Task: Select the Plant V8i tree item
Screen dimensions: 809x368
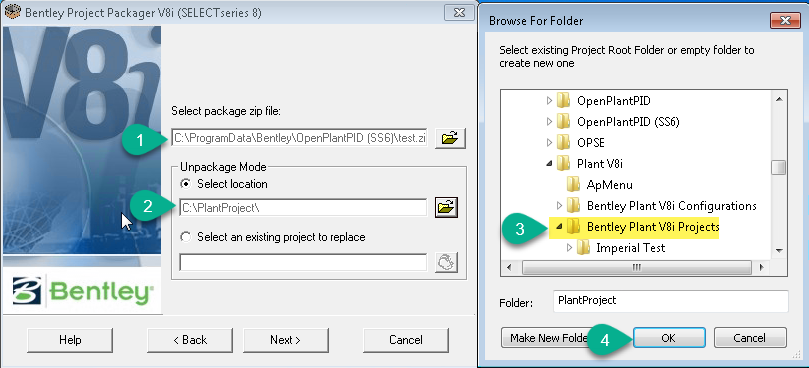Action: pos(601,164)
